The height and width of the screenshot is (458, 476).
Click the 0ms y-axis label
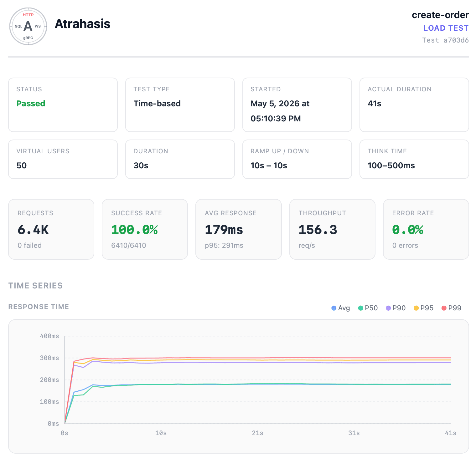click(x=53, y=424)
